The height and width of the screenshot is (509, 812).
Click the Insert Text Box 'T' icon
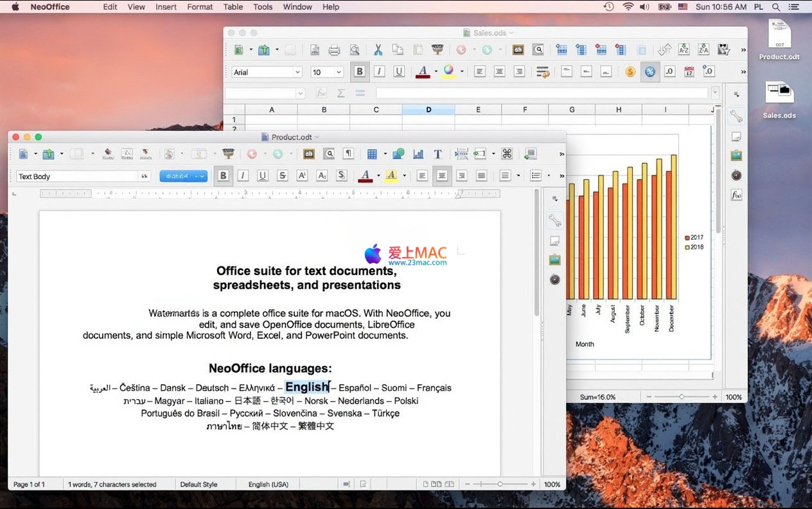[x=437, y=154]
